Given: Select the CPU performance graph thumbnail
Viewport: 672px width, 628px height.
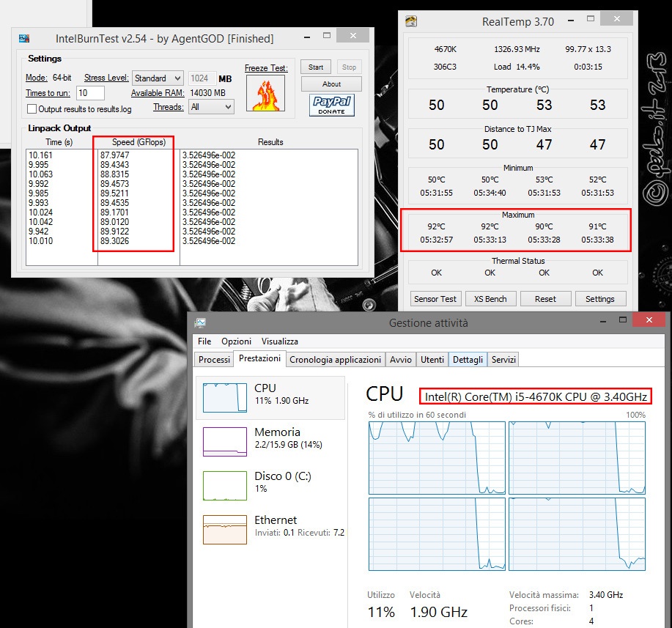Looking at the screenshot, I should tap(224, 398).
